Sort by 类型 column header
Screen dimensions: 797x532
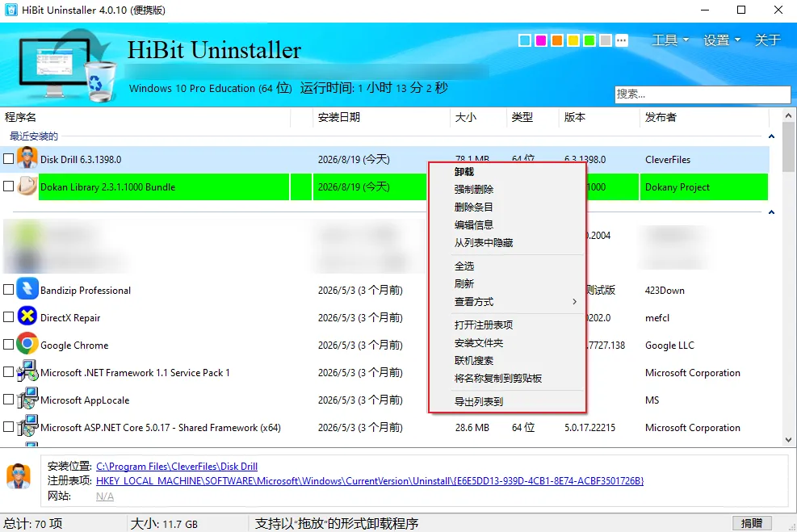click(x=532, y=117)
